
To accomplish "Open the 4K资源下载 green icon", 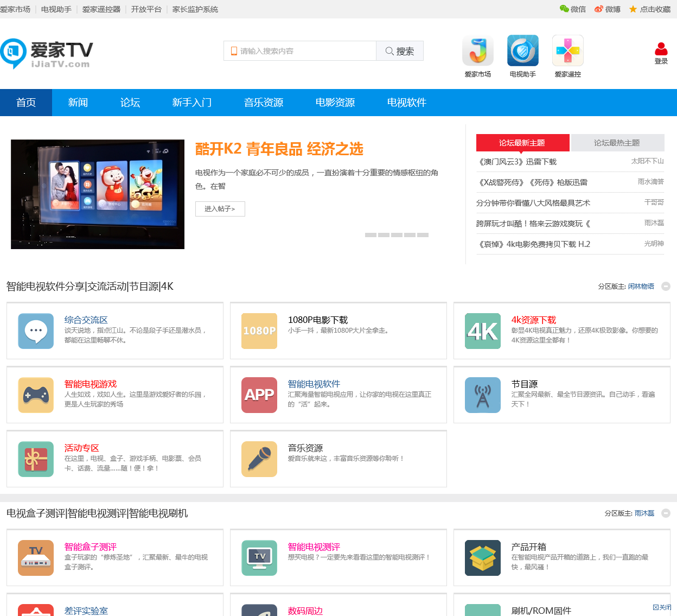I will 483,331.
